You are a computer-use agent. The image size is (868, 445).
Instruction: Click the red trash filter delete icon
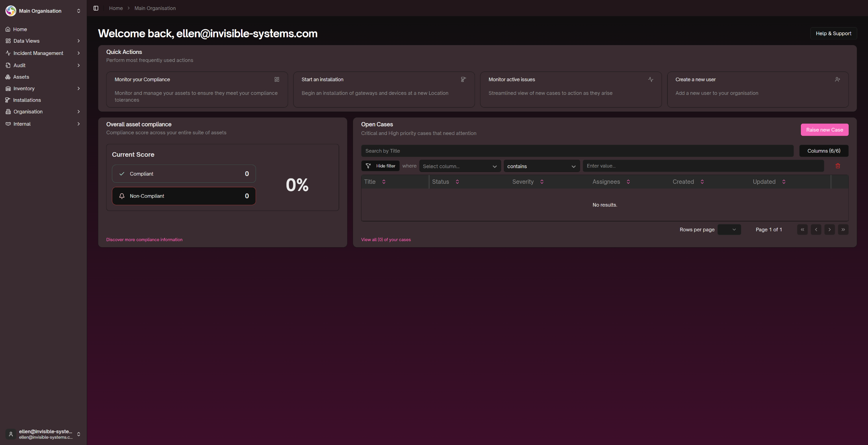[838, 166]
